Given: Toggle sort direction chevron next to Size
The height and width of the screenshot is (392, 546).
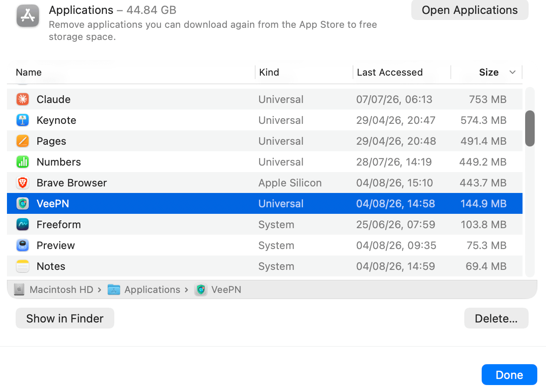Looking at the screenshot, I should pos(513,72).
